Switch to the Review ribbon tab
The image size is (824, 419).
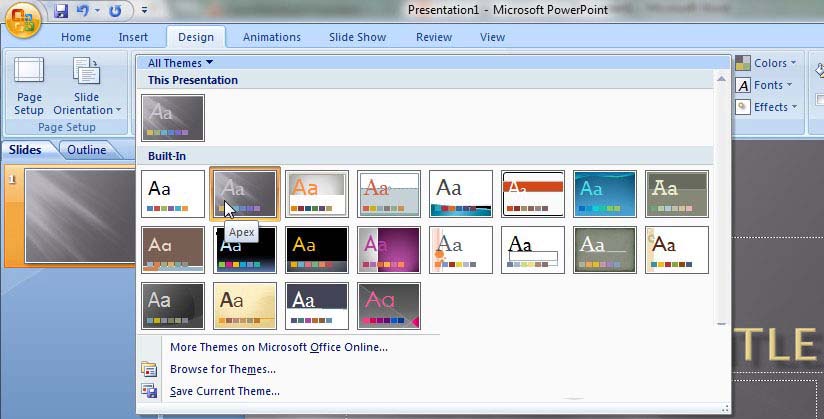click(434, 37)
